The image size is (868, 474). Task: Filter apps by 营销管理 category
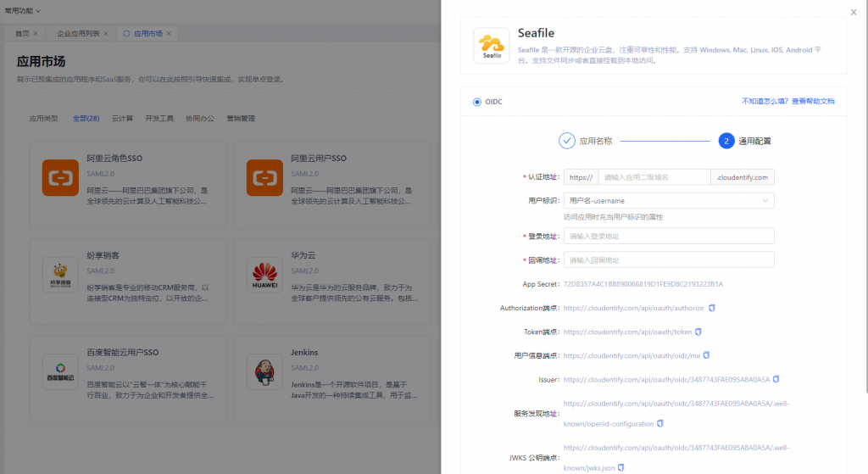[x=241, y=119]
